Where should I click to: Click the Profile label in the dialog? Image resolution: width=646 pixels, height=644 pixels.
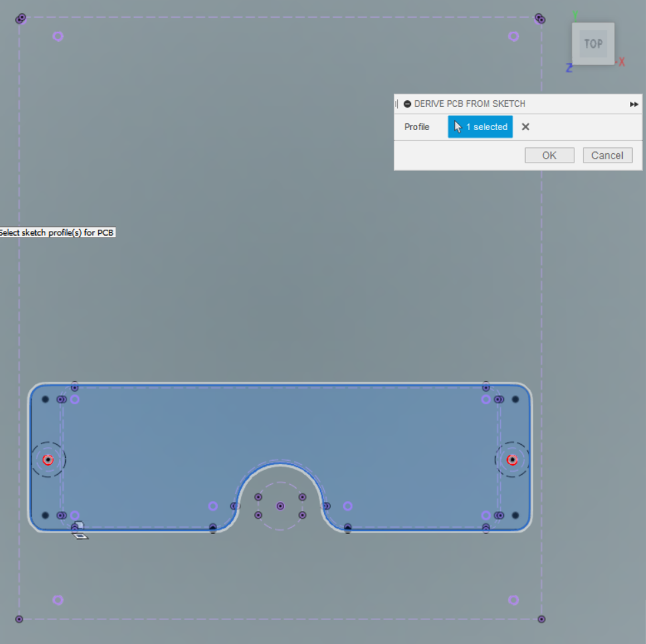418,126
